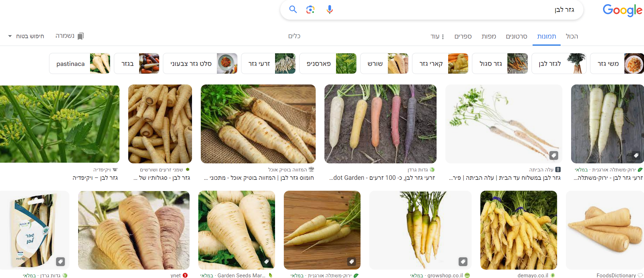Image resolution: width=644 pixels, height=278 pixels.
Task: Expand the SafeSearch (חיפוש בטוח) dropdown
Action: (x=26, y=36)
